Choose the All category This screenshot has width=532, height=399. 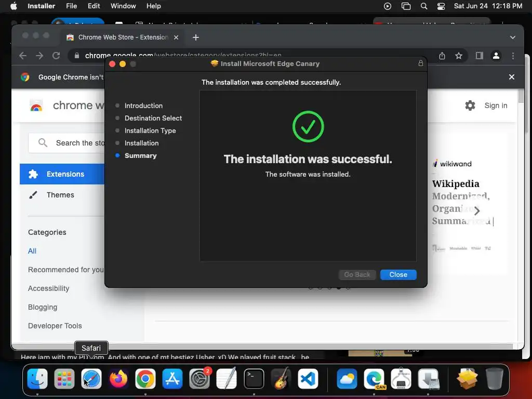click(32, 251)
